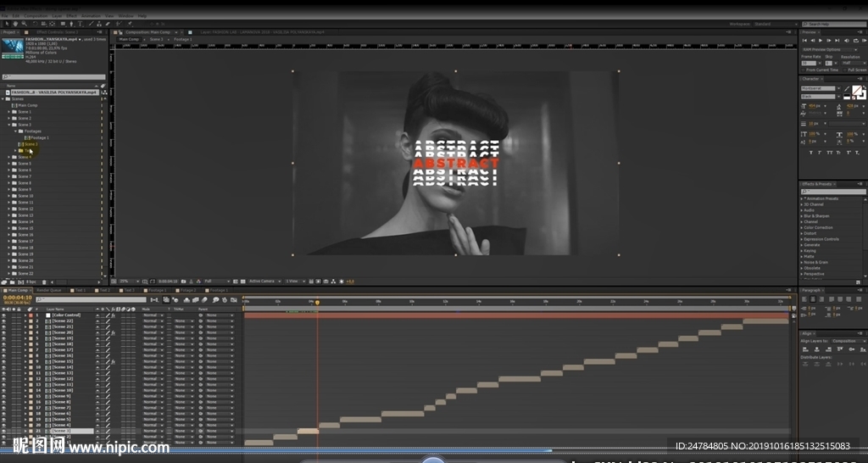
Task: Click the Scene 3 breadcrumb in viewer
Action: (x=156, y=39)
